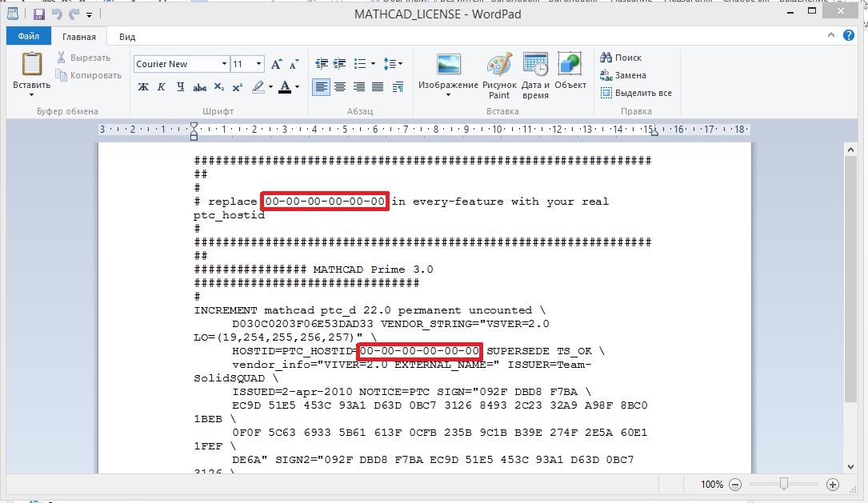The height and width of the screenshot is (503, 868).
Task: Open the bullet list style arrow
Action: (373, 64)
